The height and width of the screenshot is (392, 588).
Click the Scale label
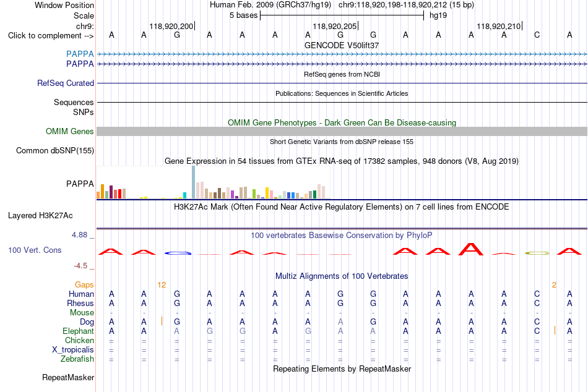click(84, 15)
